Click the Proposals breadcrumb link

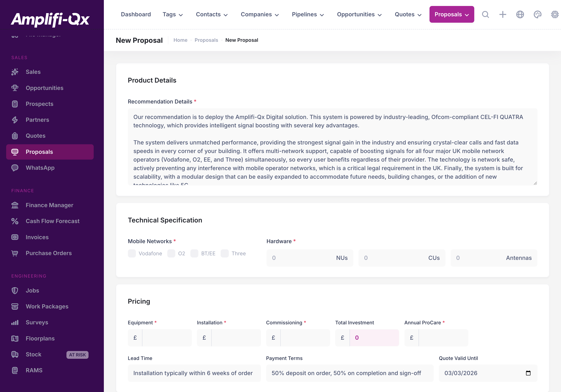[206, 40]
